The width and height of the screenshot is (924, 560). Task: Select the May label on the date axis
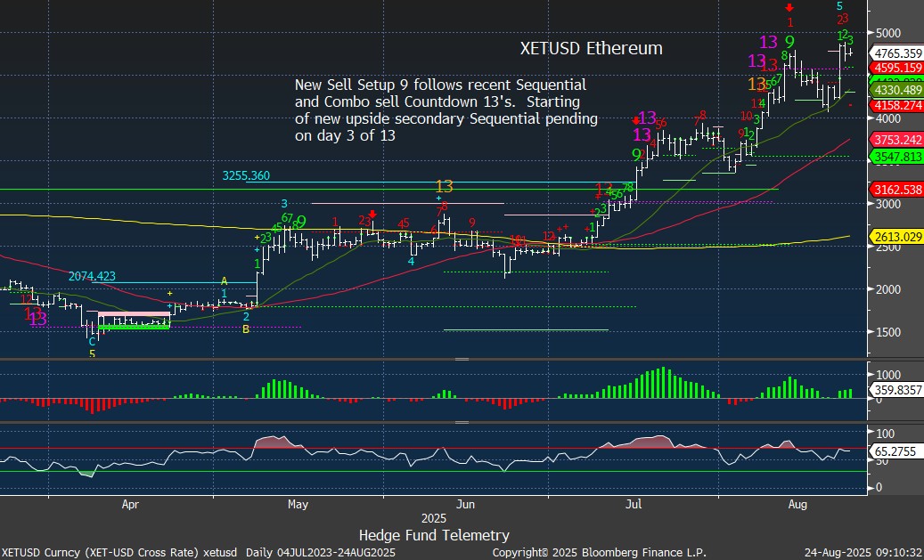pyautogui.click(x=298, y=505)
